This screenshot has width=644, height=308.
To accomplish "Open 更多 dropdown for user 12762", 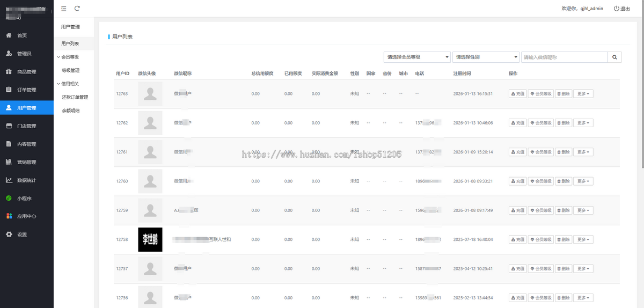I will coord(583,123).
